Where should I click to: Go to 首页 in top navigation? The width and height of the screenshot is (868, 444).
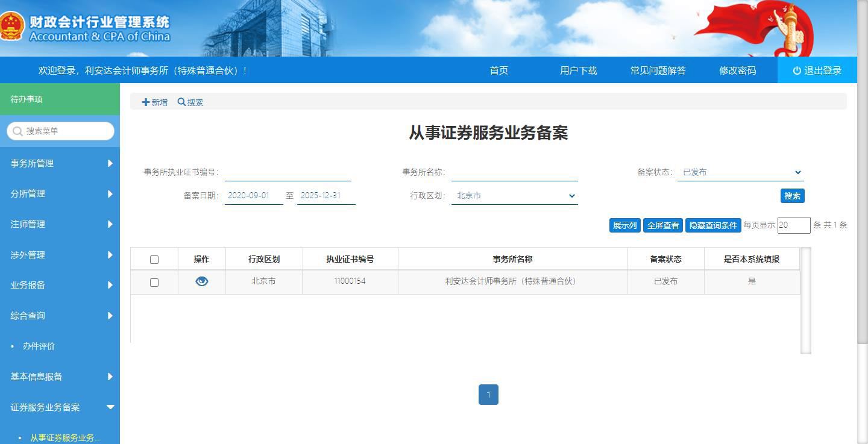click(x=498, y=70)
